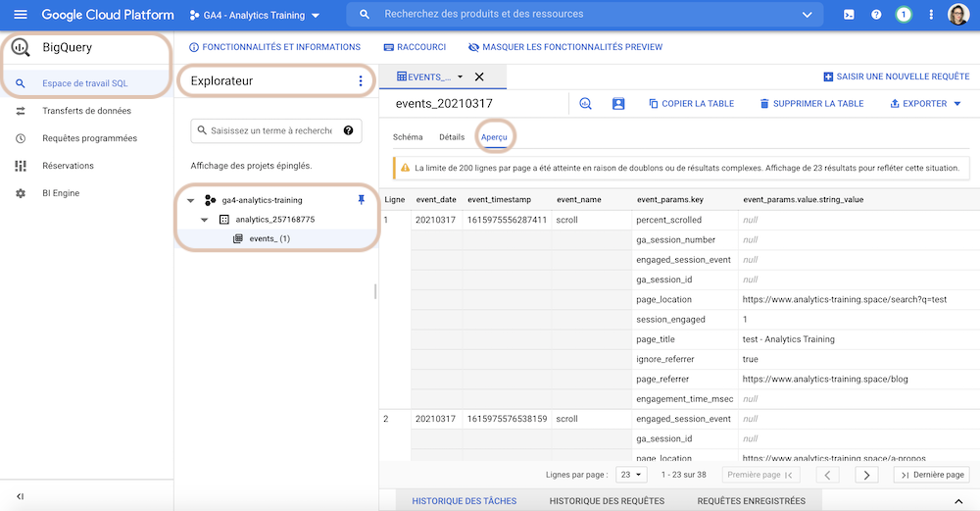980x511 pixels.
Task: Open the hamburger navigation menu
Action: [20, 15]
